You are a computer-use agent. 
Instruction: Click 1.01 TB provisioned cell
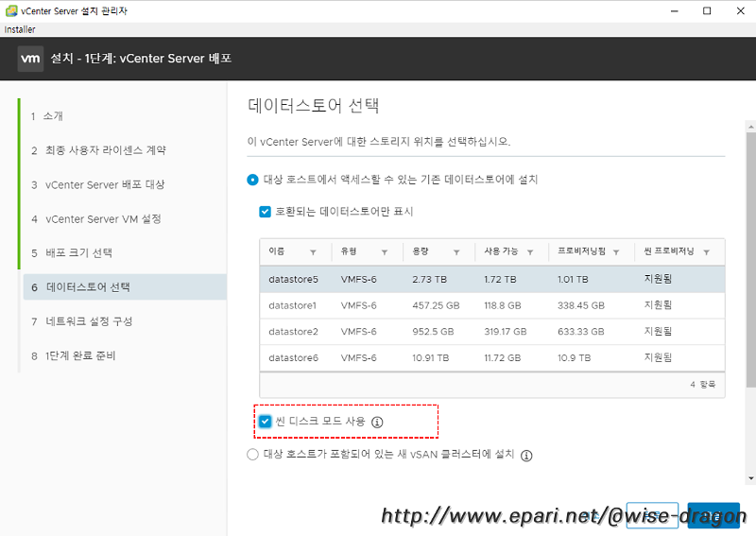pos(573,279)
